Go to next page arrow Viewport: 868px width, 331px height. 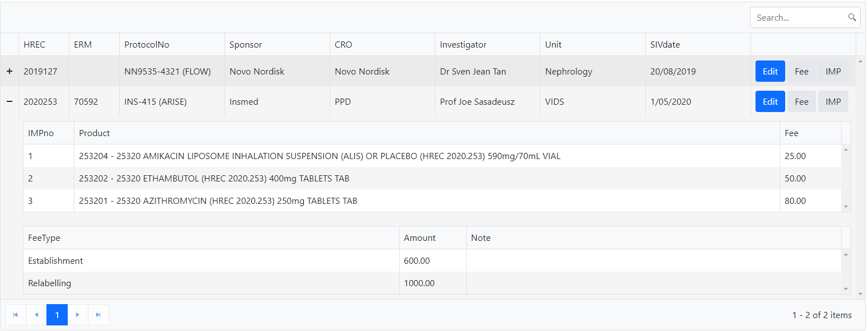(78, 315)
